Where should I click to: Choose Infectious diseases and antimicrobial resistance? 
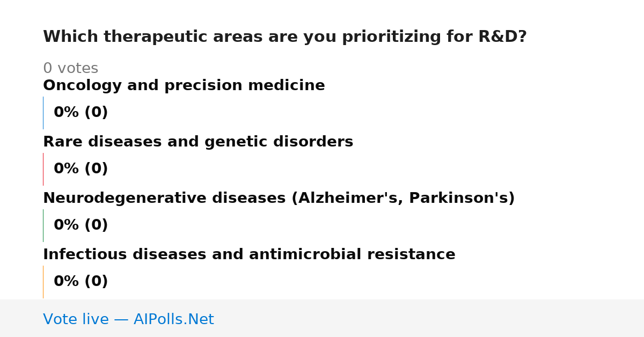coord(249,255)
